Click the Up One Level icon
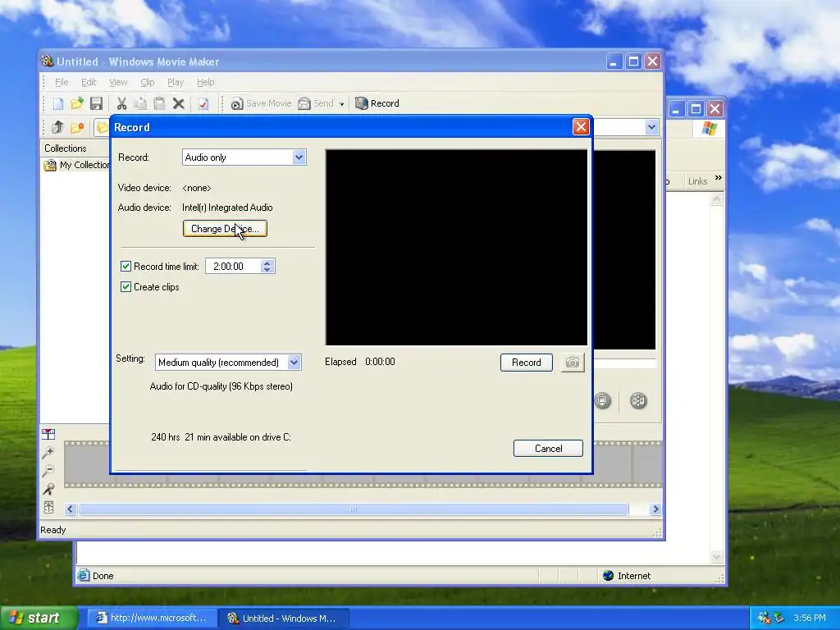This screenshot has height=630, width=840. [x=58, y=127]
